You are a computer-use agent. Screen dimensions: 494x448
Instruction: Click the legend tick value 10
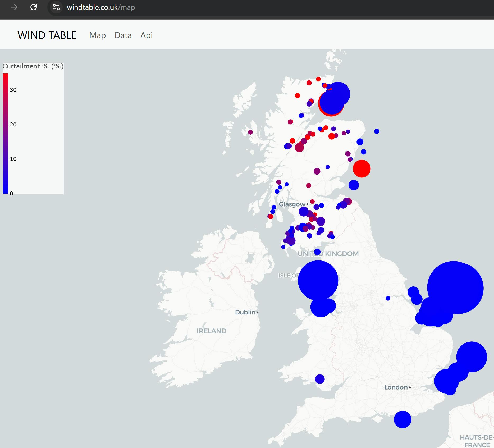(x=13, y=159)
